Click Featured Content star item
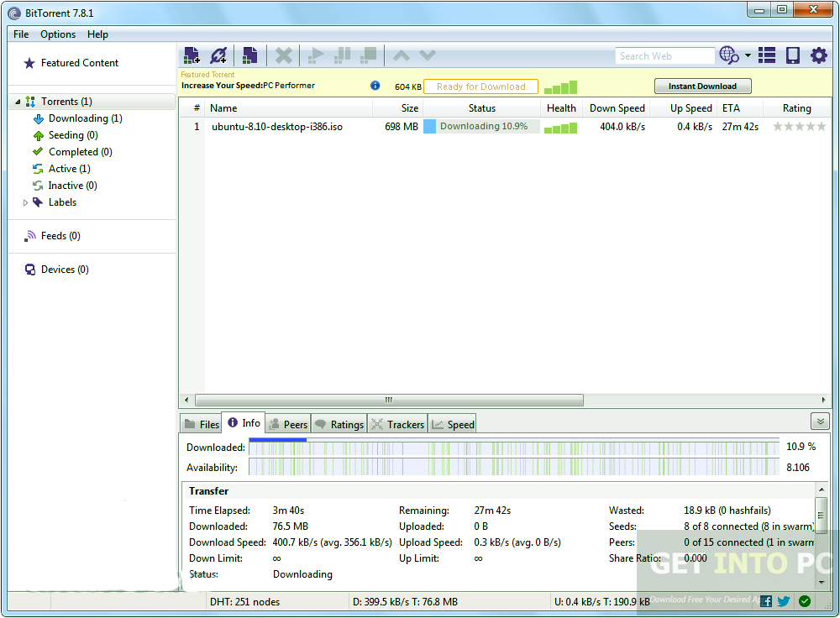This screenshot has height=618, width=840. point(71,63)
